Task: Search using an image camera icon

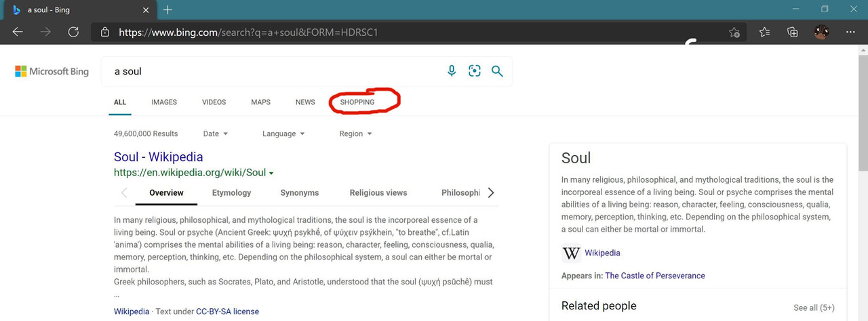Action: 475,71
